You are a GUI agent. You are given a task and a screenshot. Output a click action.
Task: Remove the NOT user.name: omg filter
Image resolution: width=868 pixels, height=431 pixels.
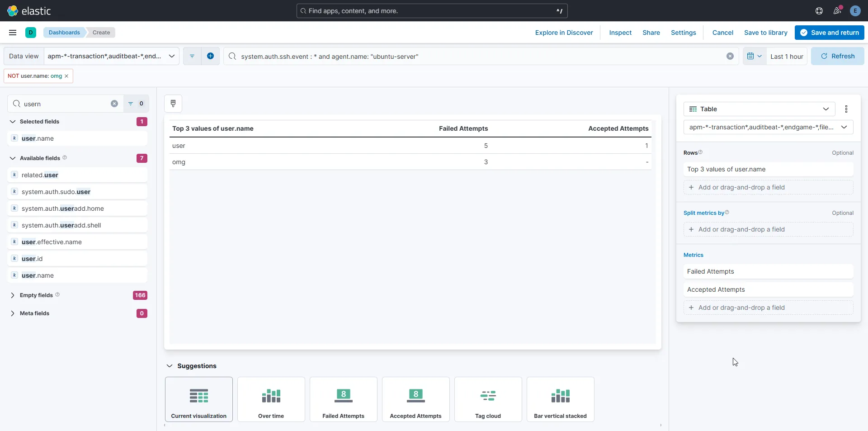(66, 76)
